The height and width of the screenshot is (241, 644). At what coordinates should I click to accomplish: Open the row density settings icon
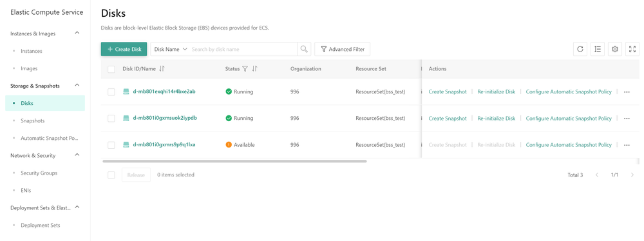[598, 49]
